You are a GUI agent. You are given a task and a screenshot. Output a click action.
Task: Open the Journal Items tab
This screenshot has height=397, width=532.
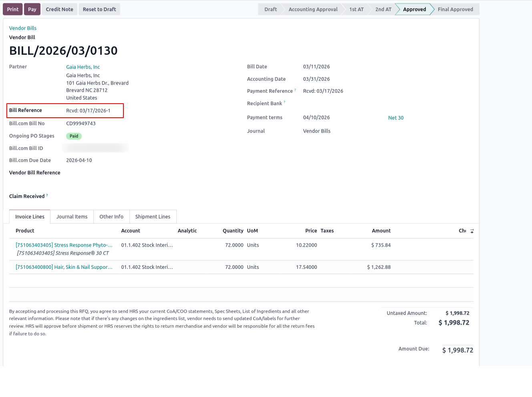tap(72, 217)
